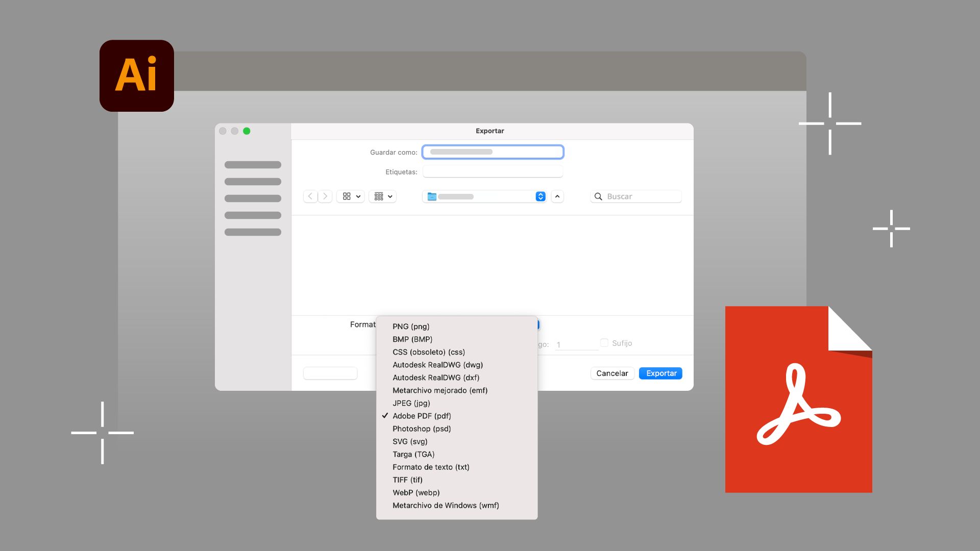
Task: Toggle the Sufijo checkbox
Action: coord(604,342)
